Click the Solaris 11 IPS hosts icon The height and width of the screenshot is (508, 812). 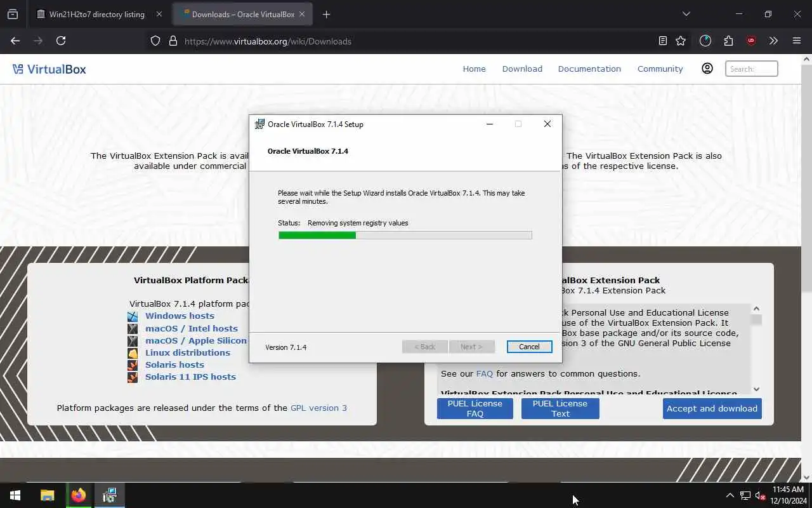click(x=133, y=377)
